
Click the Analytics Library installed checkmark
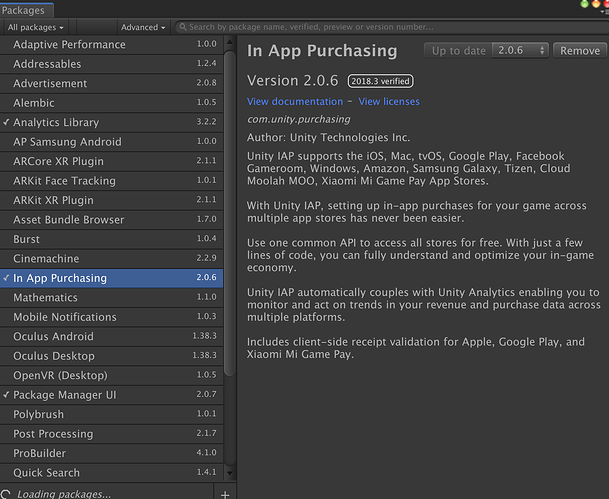[x=6, y=122]
